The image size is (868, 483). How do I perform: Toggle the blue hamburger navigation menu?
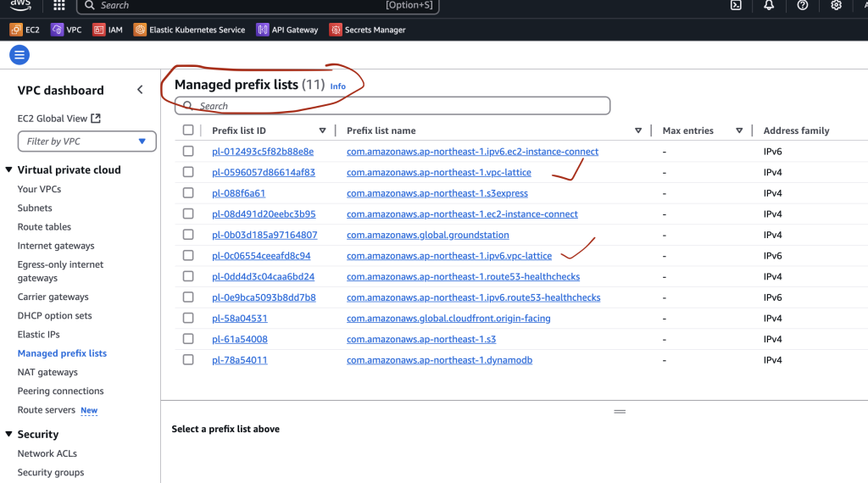(19, 55)
